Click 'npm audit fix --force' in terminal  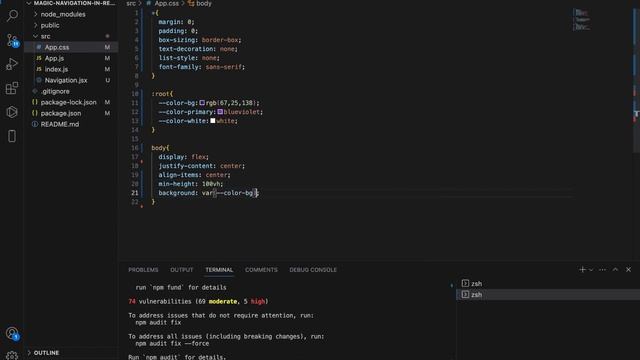click(172, 344)
